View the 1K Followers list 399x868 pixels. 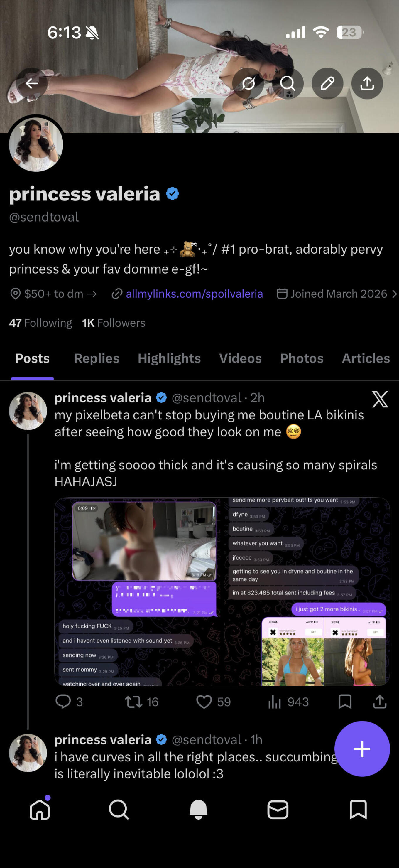[x=114, y=323]
